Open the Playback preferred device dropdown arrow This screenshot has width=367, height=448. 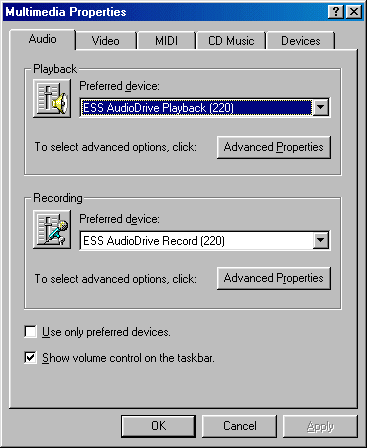pyautogui.click(x=321, y=107)
